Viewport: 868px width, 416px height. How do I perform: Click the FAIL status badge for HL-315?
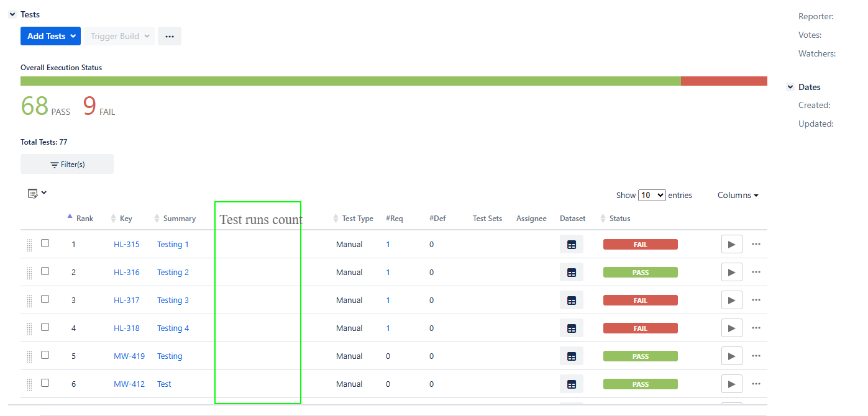[641, 245]
